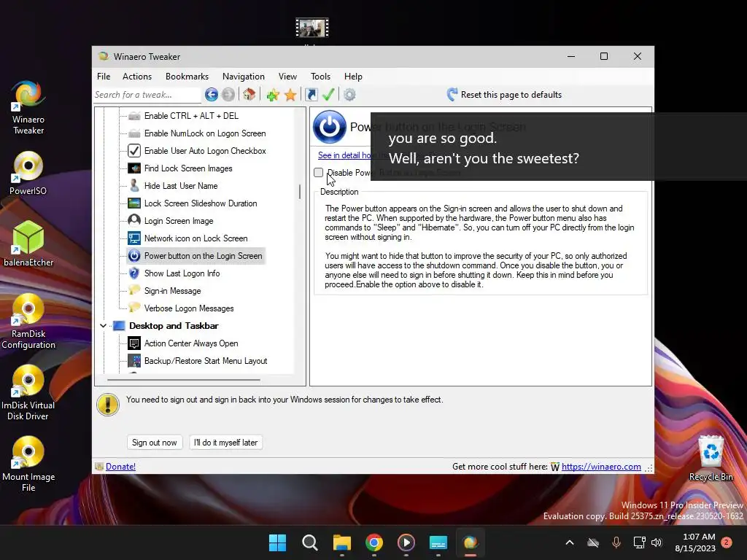Select Hide Last User Name item
The height and width of the screenshot is (560, 747).
pos(181,186)
